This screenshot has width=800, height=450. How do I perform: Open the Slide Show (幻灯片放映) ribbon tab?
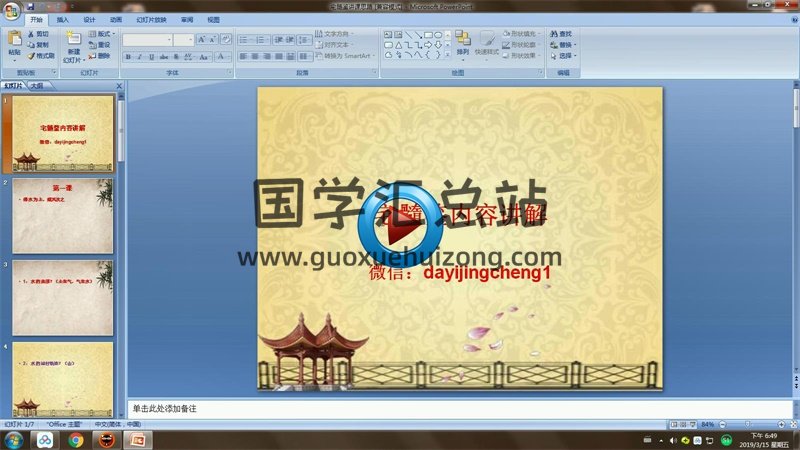click(152, 20)
